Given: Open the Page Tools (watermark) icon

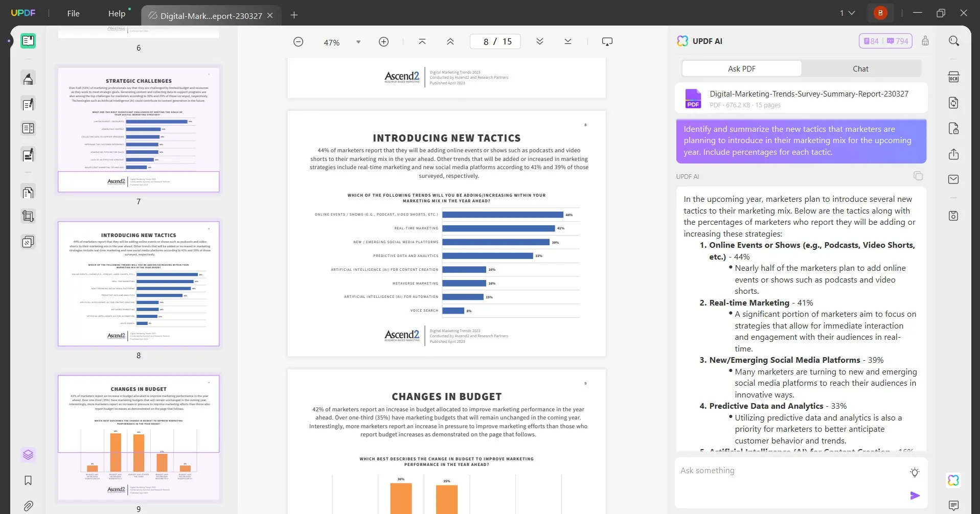Looking at the screenshot, I should (28, 242).
